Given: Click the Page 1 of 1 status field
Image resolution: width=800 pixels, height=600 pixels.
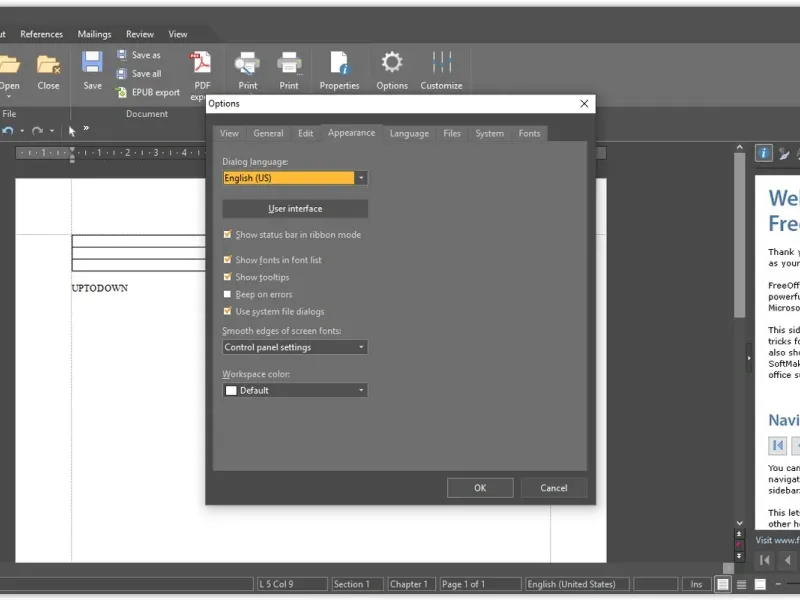Looking at the screenshot, I should [x=481, y=584].
